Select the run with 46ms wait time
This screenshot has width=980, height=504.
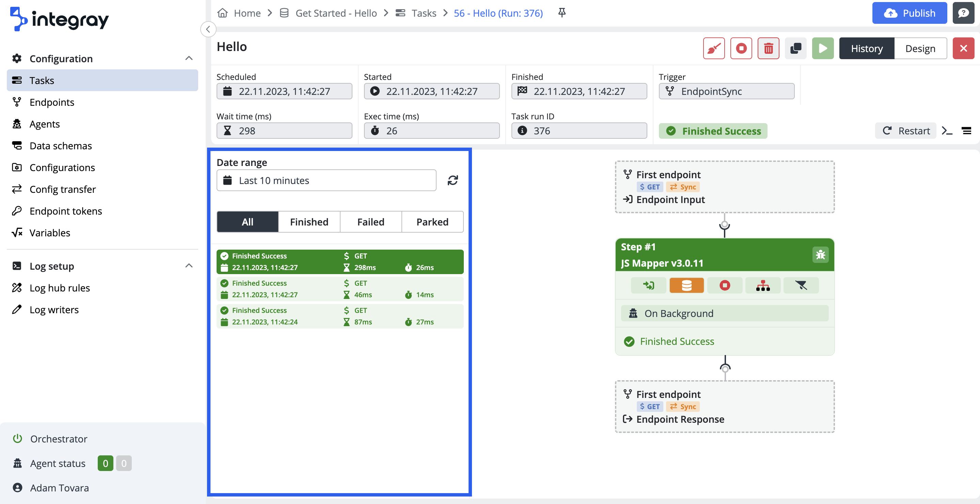pos(339,289)
